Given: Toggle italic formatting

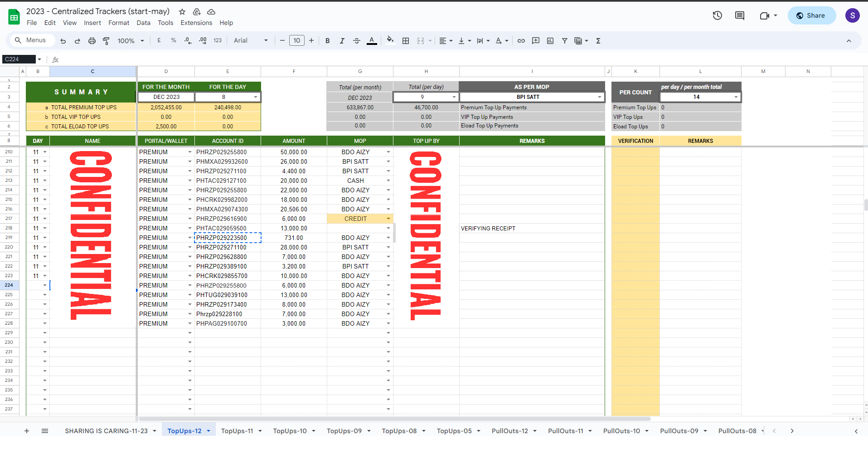Looking at the screenshot, I should pos(342,41).
